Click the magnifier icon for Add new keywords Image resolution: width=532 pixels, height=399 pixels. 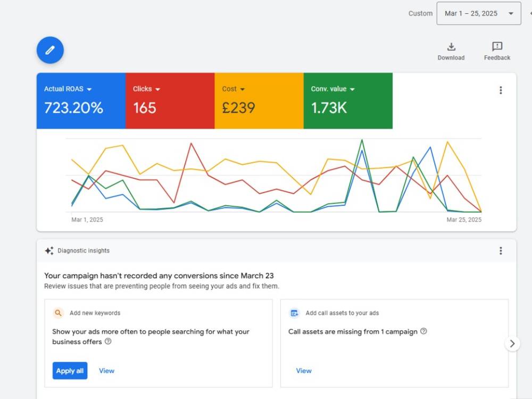(x=59, y=313)
